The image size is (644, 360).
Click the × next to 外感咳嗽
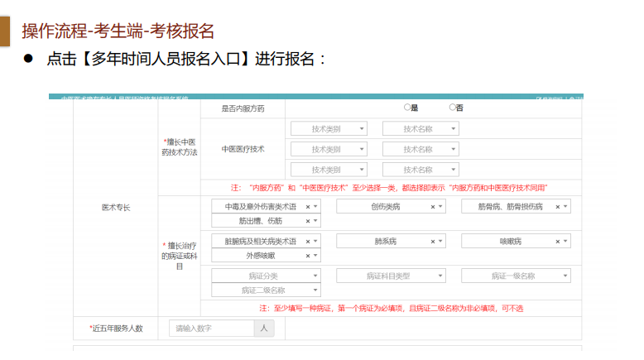coord(308,256)
